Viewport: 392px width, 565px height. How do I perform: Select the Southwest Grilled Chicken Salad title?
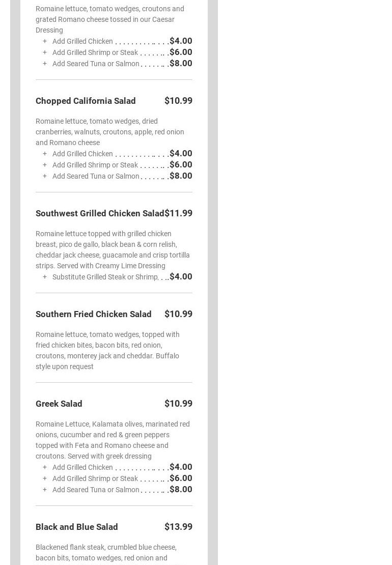[x=100, y=213]
